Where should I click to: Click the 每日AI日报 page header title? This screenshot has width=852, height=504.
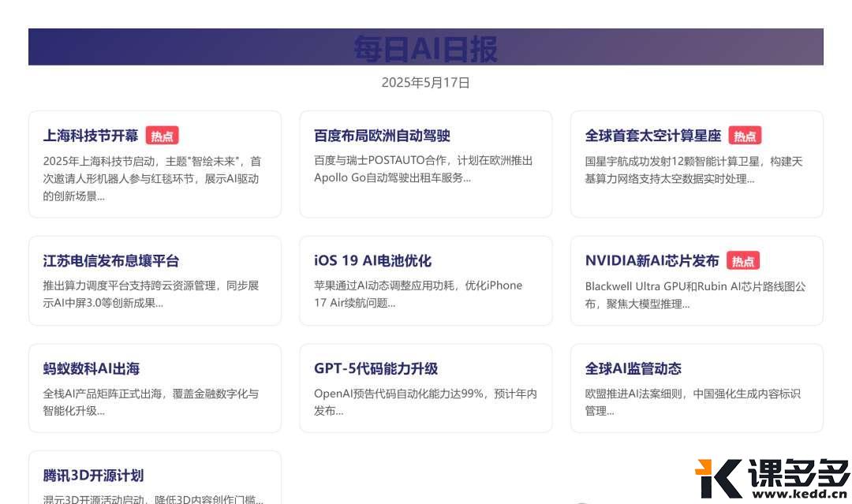pos(425,48)
